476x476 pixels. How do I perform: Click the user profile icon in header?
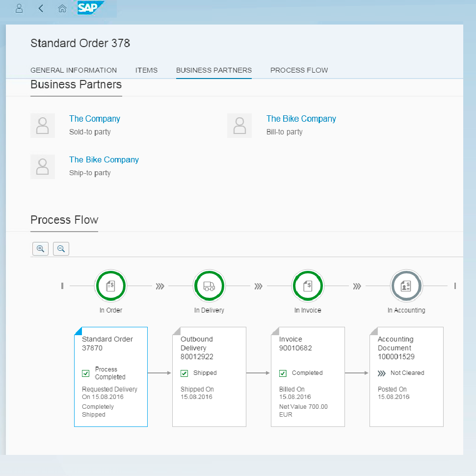[x=19, y=8]
